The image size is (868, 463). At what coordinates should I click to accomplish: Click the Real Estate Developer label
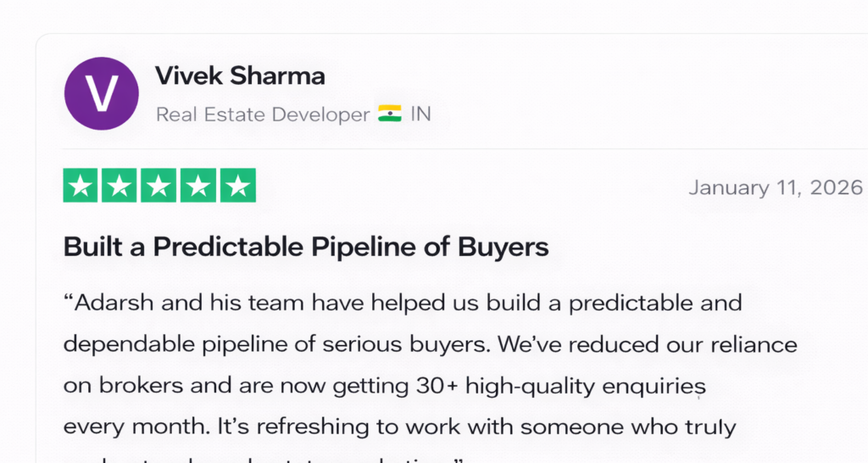(263, 114)
